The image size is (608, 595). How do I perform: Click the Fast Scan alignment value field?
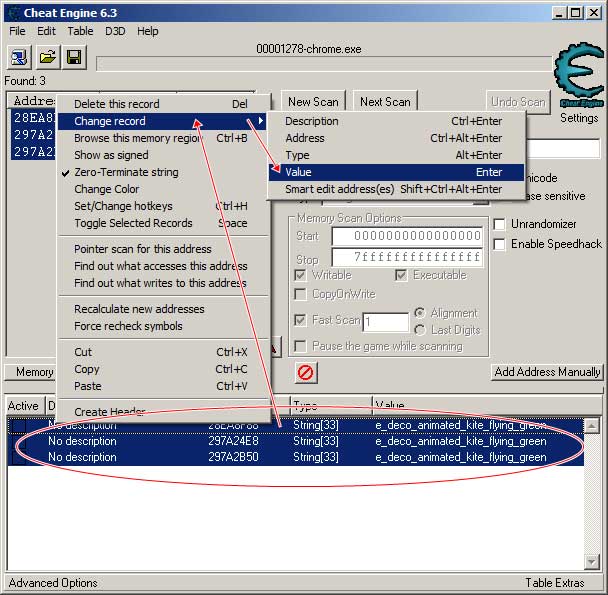pos(385,322)
